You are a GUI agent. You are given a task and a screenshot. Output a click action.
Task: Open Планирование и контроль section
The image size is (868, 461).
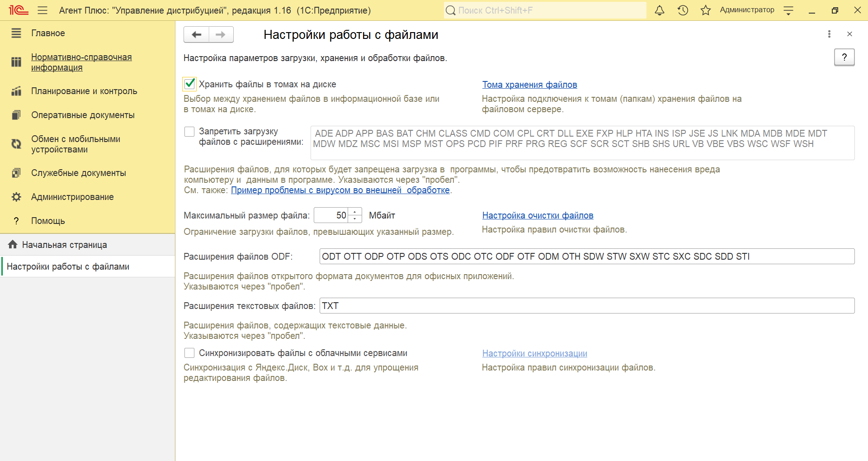tap(84, 91)
